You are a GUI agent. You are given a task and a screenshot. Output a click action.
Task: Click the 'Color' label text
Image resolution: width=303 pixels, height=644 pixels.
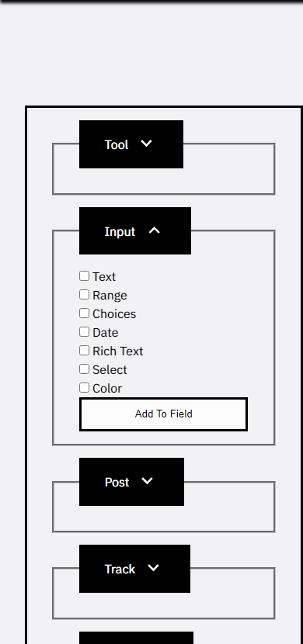click(x=107, y=388)
